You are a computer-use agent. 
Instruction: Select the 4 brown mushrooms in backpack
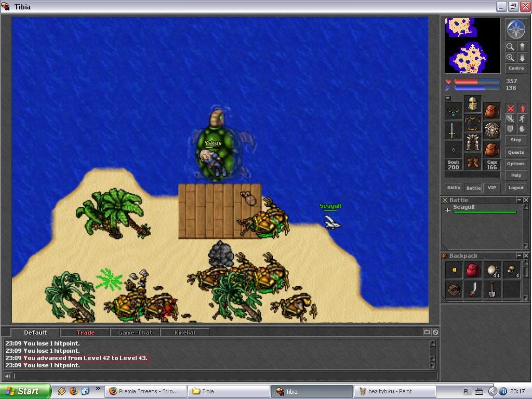click(x=512, y=270)
